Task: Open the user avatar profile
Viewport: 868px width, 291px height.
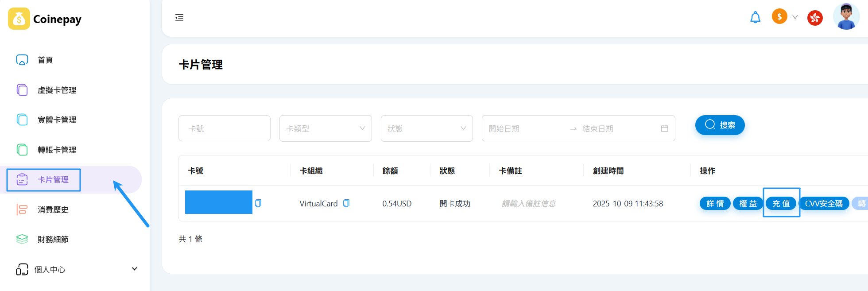Action: click(846, 17)
